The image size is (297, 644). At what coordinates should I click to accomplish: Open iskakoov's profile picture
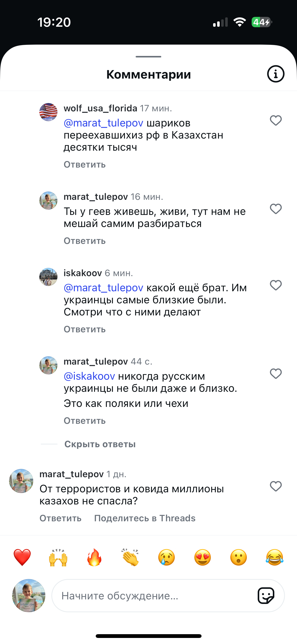(48, 277)
